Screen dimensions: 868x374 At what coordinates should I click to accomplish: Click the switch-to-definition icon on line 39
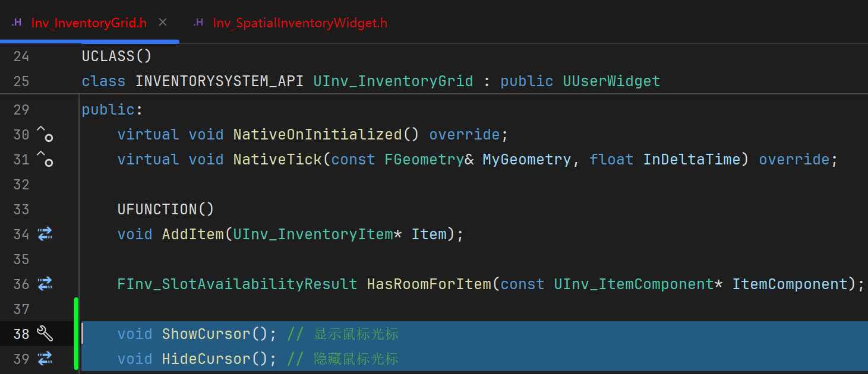point(45,359)
